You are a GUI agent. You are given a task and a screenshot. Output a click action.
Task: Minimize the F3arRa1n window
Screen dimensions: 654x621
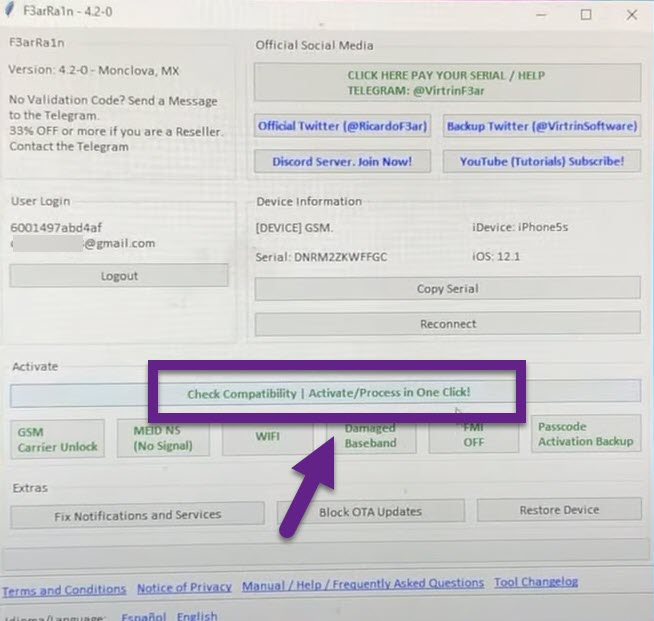point(541,15)
